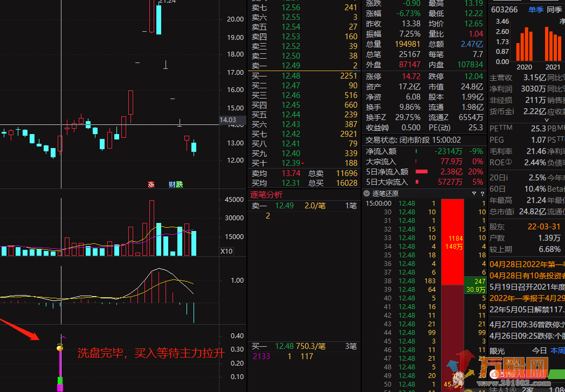Click the 卖均 13.74 value
The width and height of the screenshot is (565, 392).
click(x=291, y=173)
